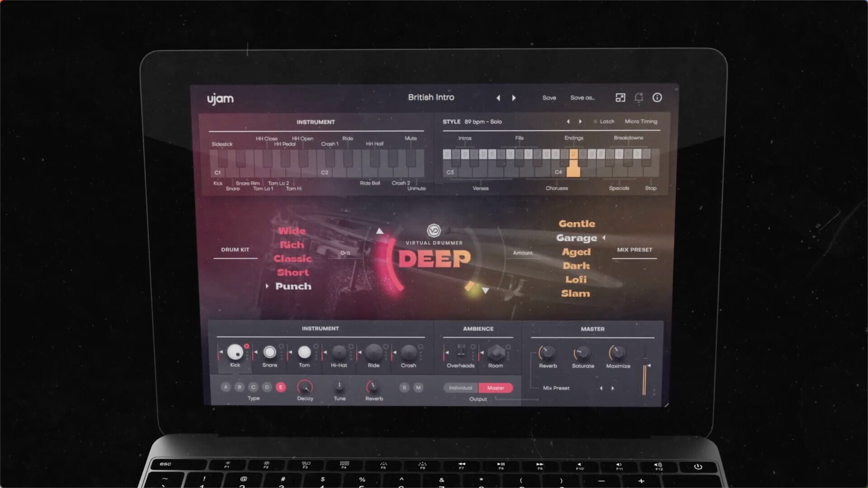This screenshot has width=868, height=488.
Task: Open the 89 bpm - Solo style menu
Action: coord(483,122)
